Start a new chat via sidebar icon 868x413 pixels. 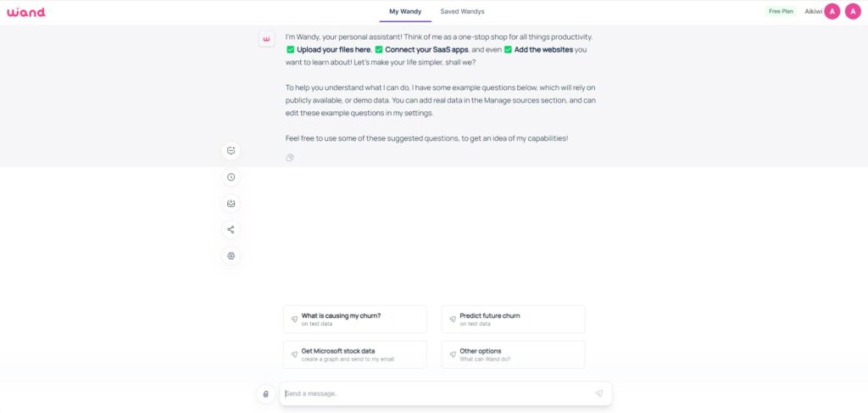[x=231, y=151]
